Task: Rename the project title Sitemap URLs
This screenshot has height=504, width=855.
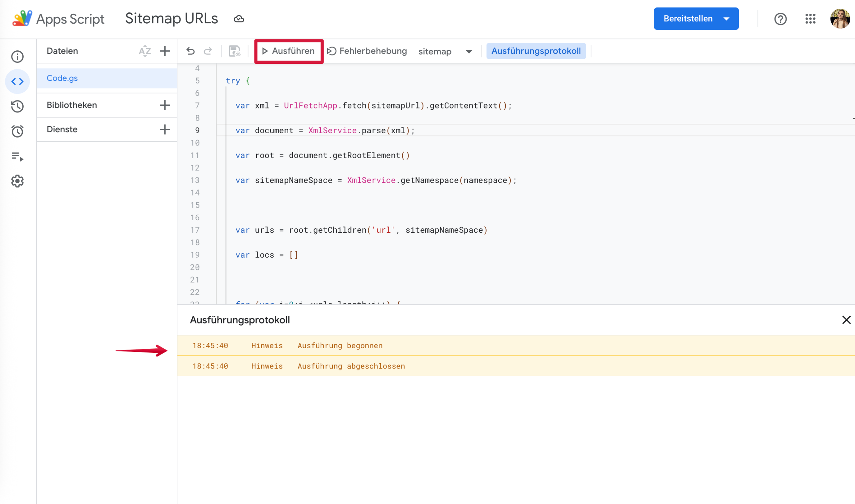Action: point(171,19)
